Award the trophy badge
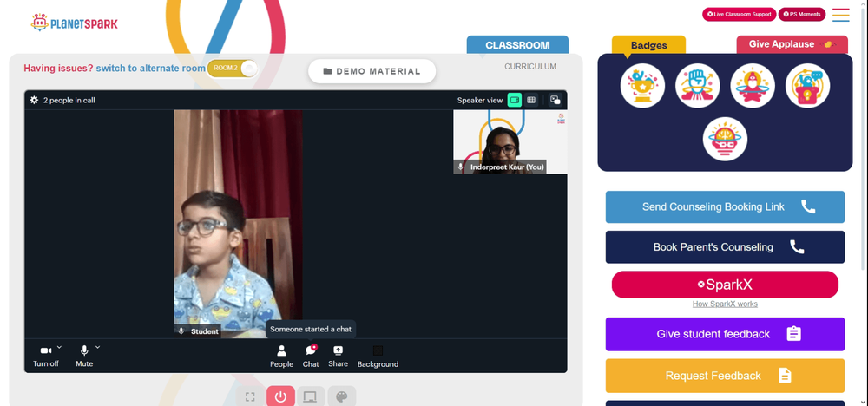Screen dimensions: 868x406 point(642,86)
